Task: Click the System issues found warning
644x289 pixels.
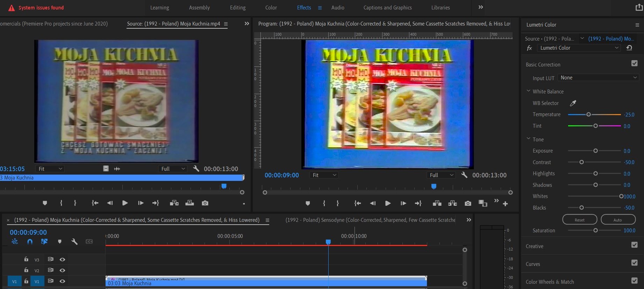Action: click(x=36, y=8)
